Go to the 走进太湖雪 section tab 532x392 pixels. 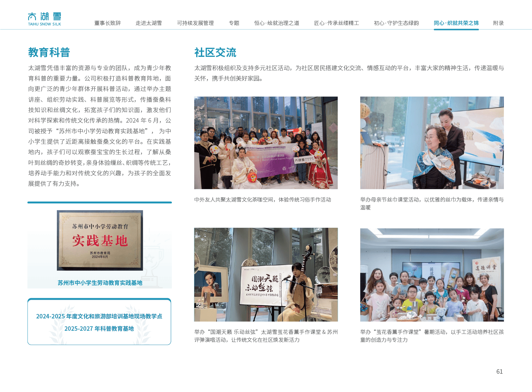tap(148, 23)
